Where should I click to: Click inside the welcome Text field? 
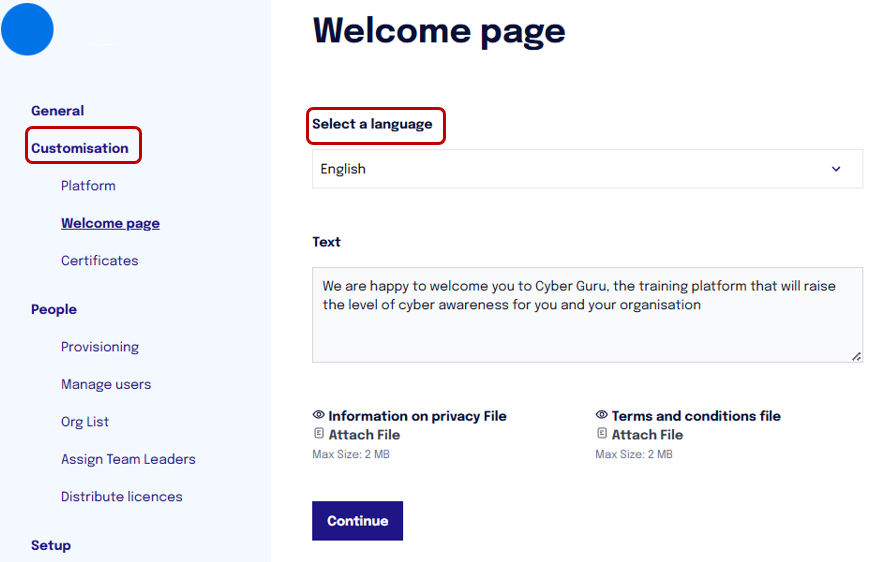pyautogui.click(x=587, y=315)
